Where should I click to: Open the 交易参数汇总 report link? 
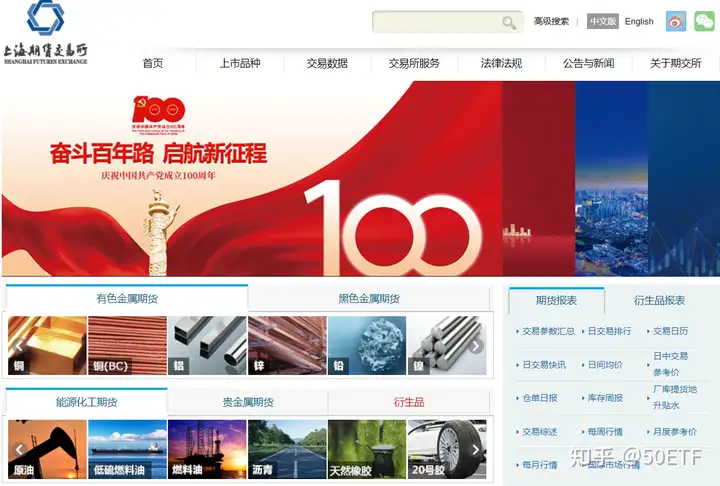click(x=548, y=331)
